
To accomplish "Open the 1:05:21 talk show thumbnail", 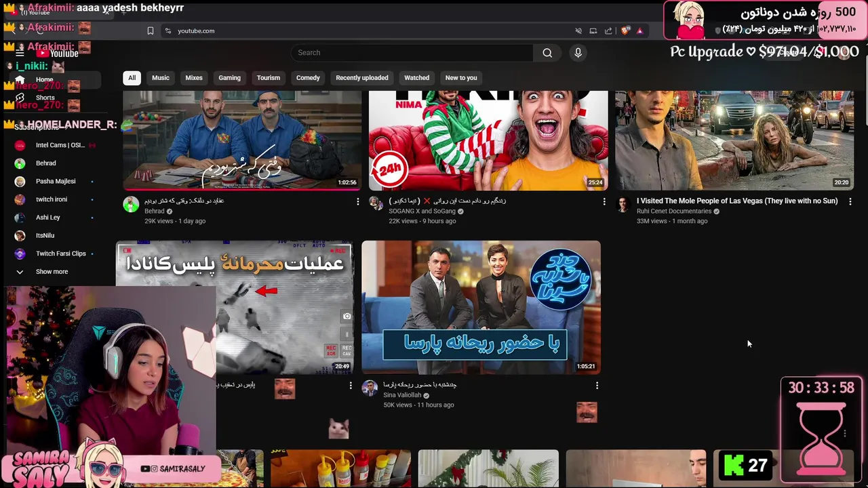I will 481,307.
